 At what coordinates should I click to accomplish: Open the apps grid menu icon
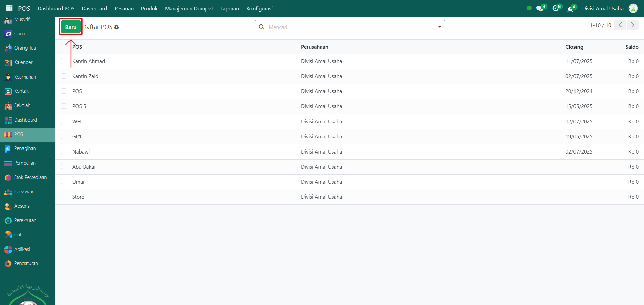point(9,8)
